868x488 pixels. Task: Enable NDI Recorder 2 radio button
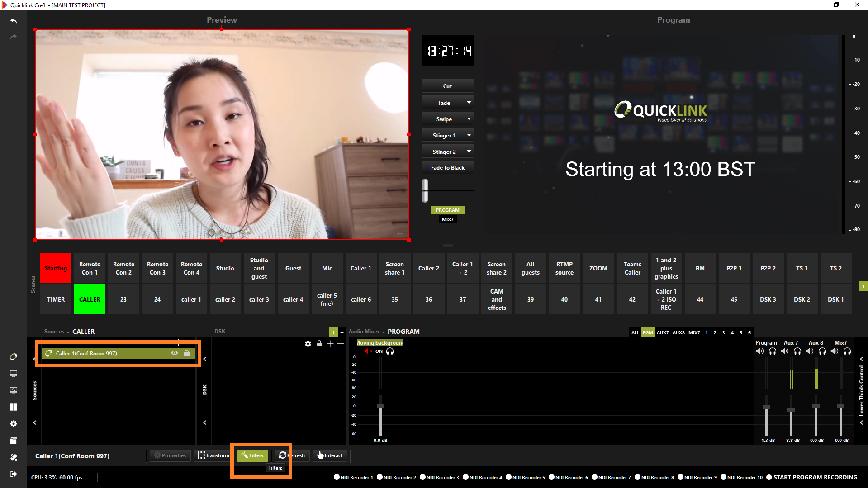click(x=379, y=477)
